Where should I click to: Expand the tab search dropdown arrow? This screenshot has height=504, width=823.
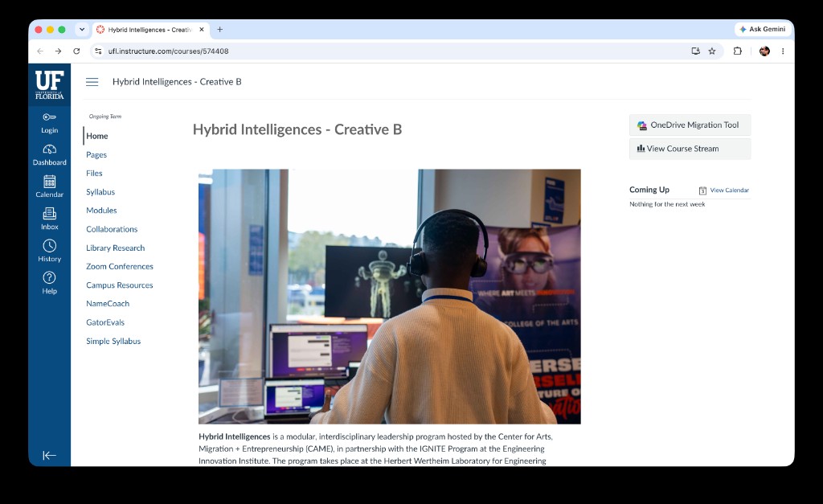(x=82, y=30)
